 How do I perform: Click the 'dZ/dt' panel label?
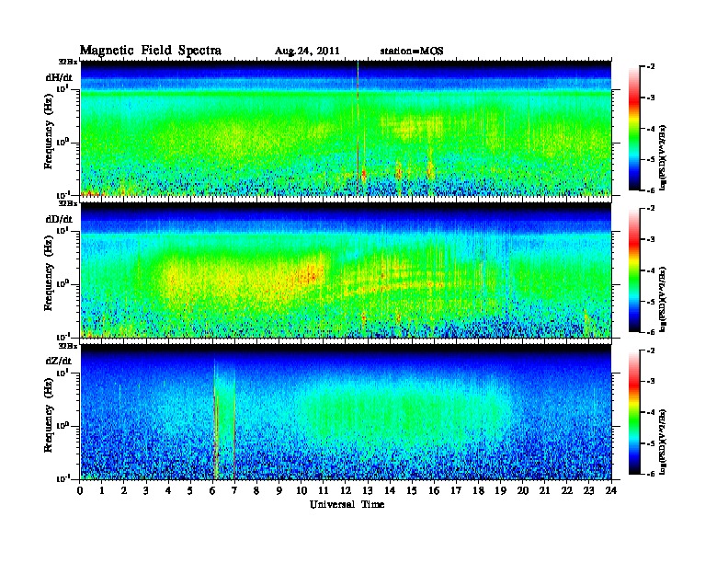[59, 361]
